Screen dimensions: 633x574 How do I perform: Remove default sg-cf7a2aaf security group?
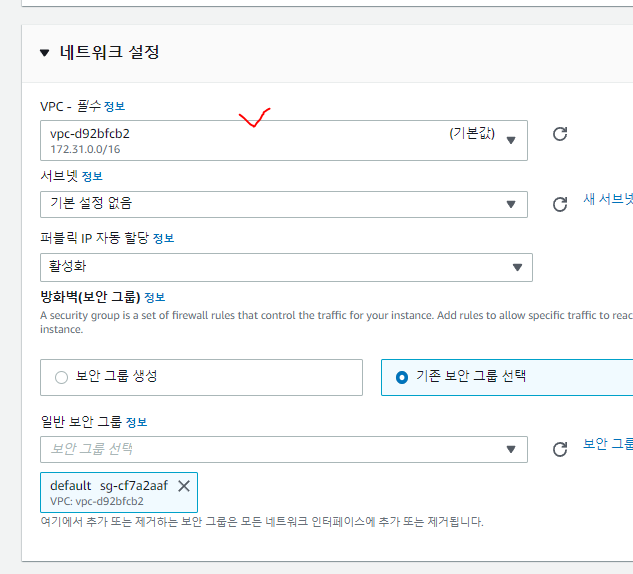pyautogui.click(x=183, y=486)
